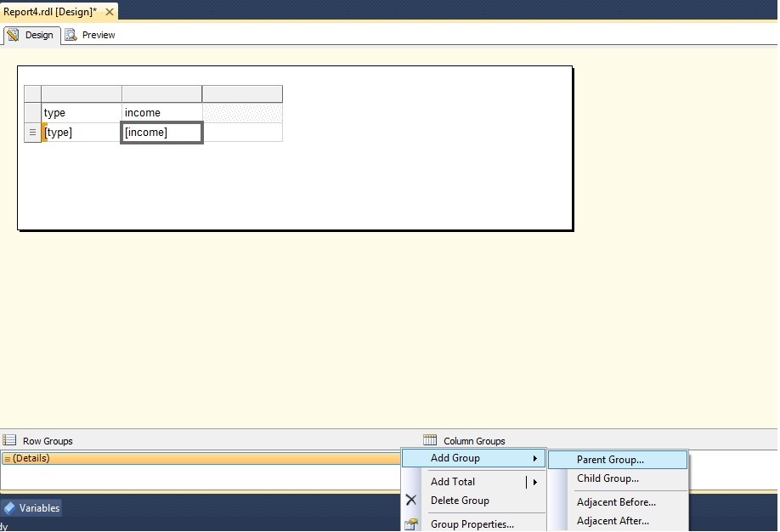Screen dimensions: 780x532
Task: Click the Preview magnifier icon
Action: 71,35
